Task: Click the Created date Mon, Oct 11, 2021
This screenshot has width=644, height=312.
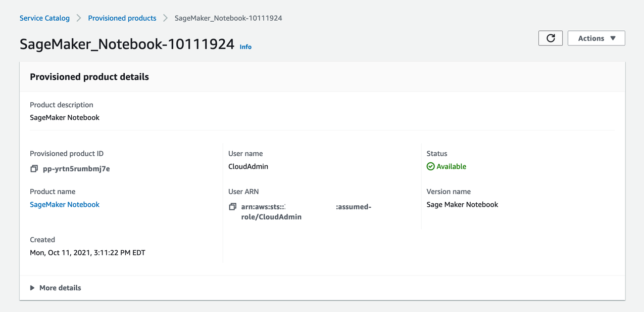Action: point(87,252)
